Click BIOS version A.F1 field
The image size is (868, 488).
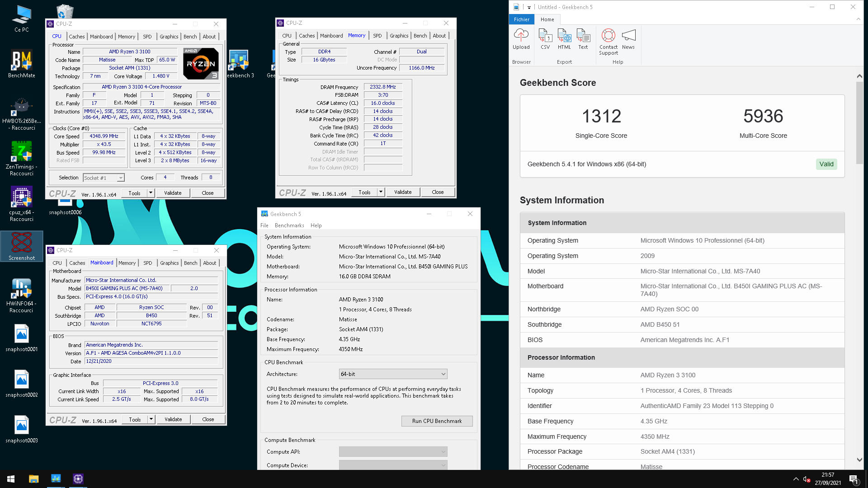tap(151, 353)
